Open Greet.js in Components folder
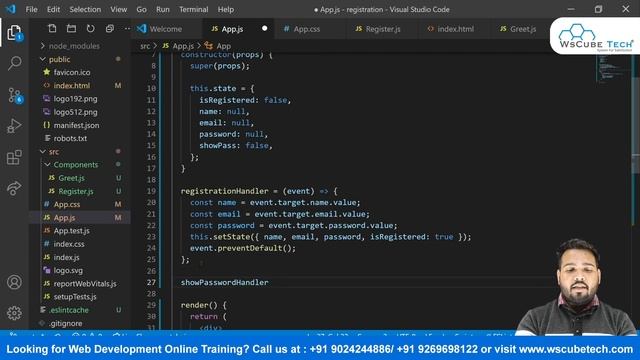640x360 pixels. pyautogui.click(x=71, y=178)
